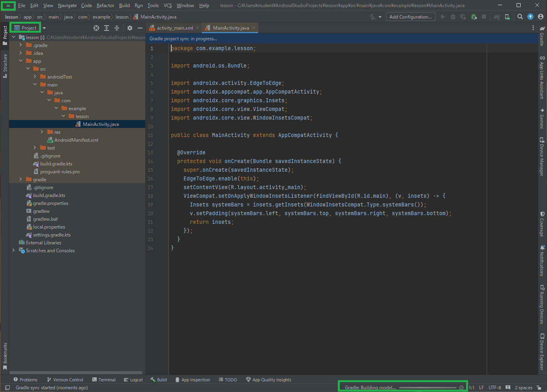The image size is (547, 392).
Task: Click Collapse All in Project panel
Action: (x=117, y=28)
